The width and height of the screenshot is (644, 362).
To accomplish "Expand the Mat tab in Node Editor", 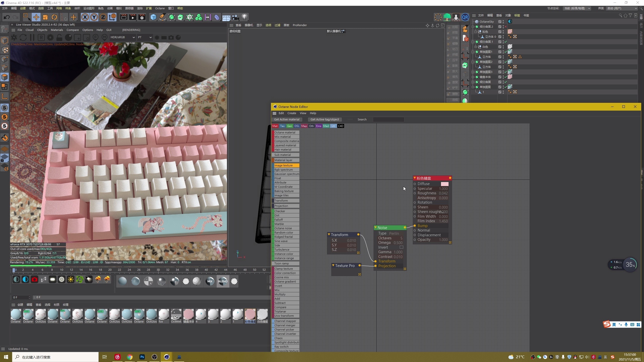I will pyautogui.click(x=275, y=126).
